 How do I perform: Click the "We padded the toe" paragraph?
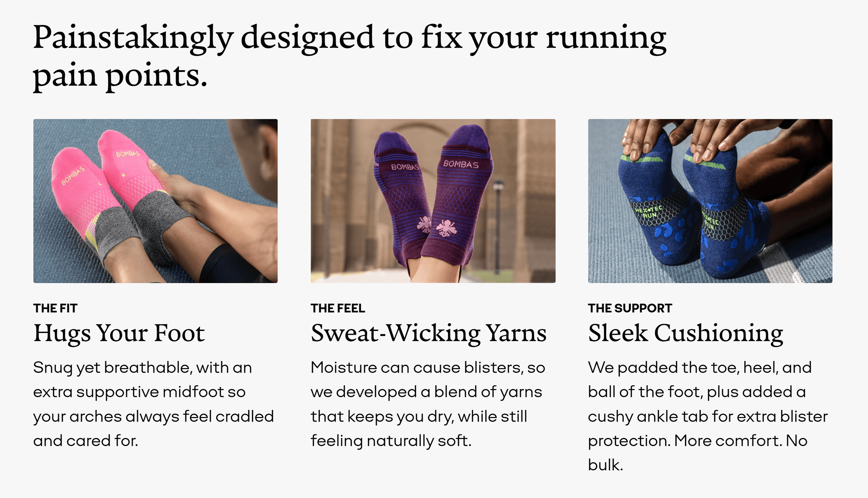click(708, 416)
